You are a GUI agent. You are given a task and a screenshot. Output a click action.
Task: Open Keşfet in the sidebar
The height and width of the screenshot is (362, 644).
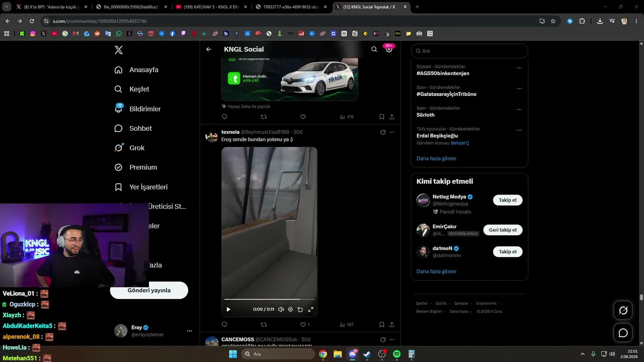click(x=132, y=89)
